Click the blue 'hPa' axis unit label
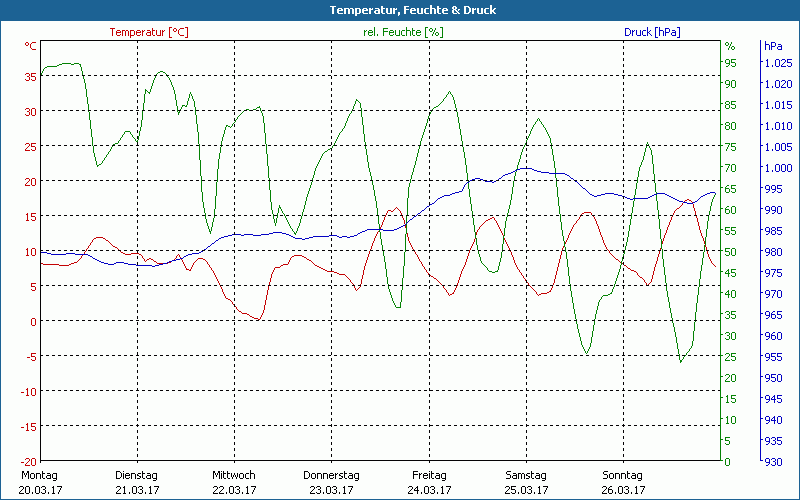The width and height of the screenshot is (800, 500). (773, 46)
